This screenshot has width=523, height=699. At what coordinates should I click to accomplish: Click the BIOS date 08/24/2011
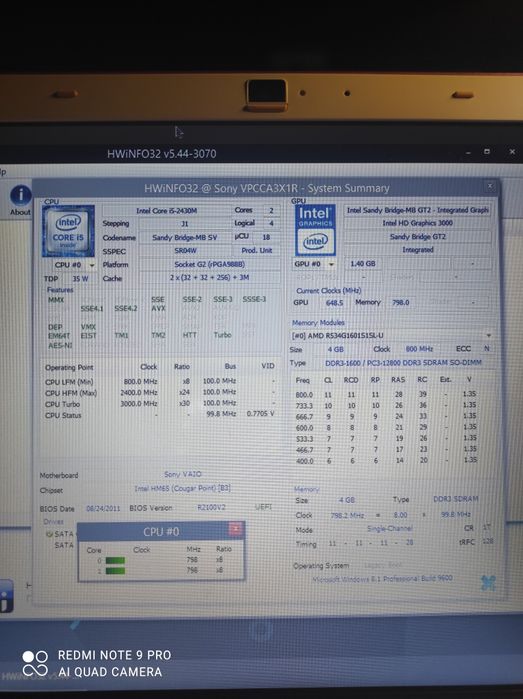tap(103, 508)
